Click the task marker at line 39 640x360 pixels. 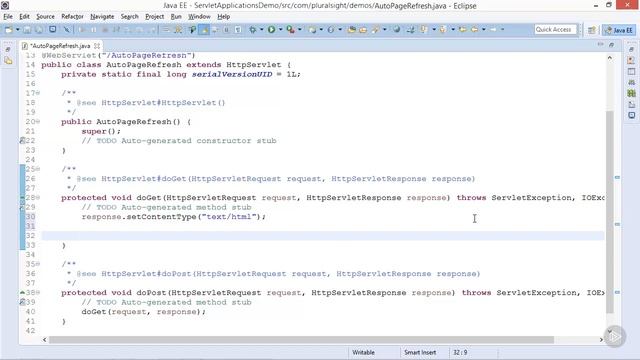pos(22,302)
